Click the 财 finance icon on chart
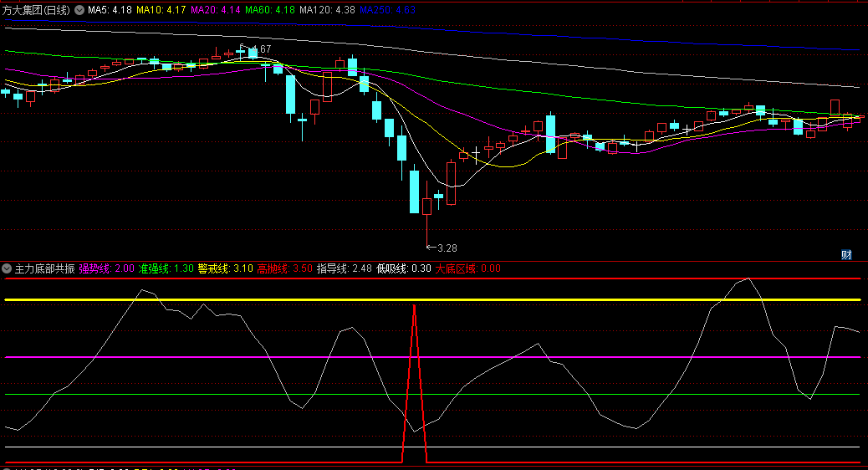Screen dimensions: 868x470 coord(846,254)
